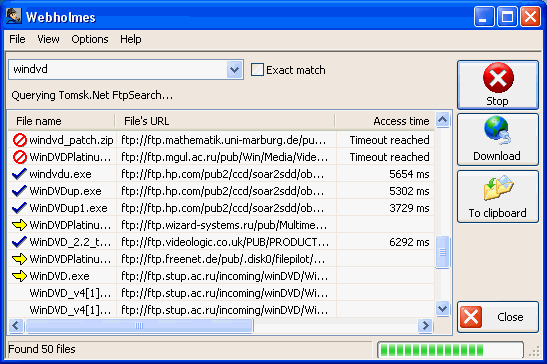547x364 pixels.
Task: Open the File menu
Action: pyautogui.click(x=17, y=39)
